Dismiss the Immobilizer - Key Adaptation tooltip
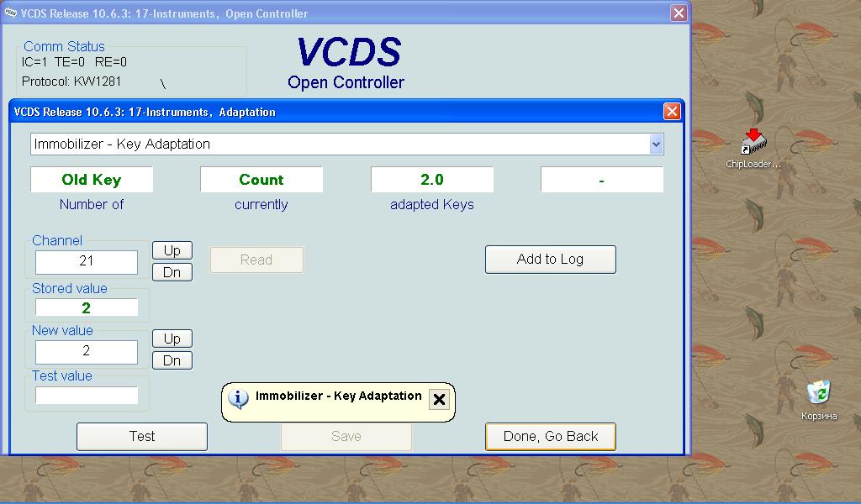 439,399
